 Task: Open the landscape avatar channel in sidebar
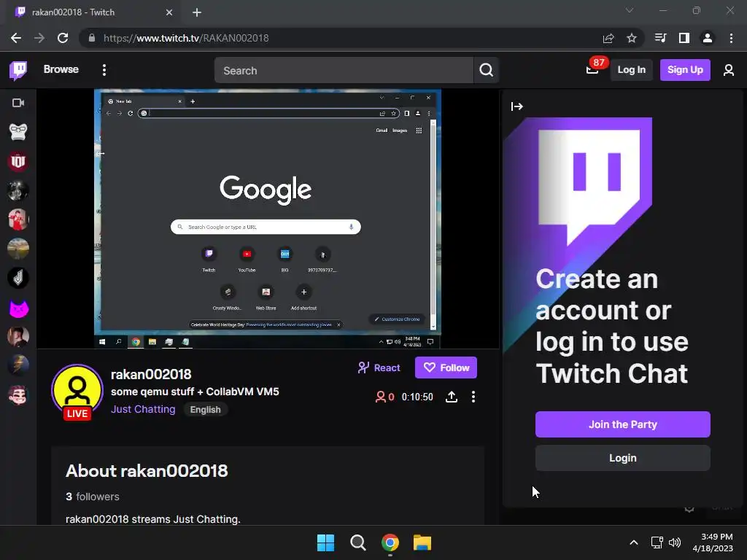point(18,249)
